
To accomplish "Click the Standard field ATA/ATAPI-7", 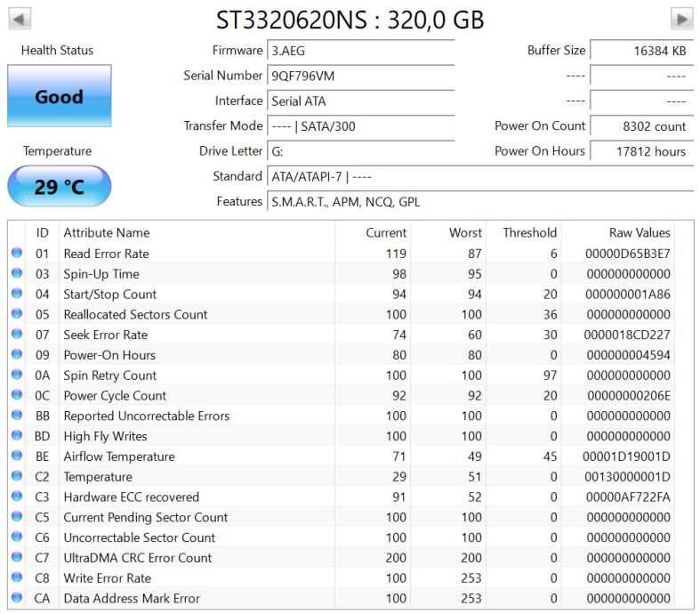I will pos(480,176).
